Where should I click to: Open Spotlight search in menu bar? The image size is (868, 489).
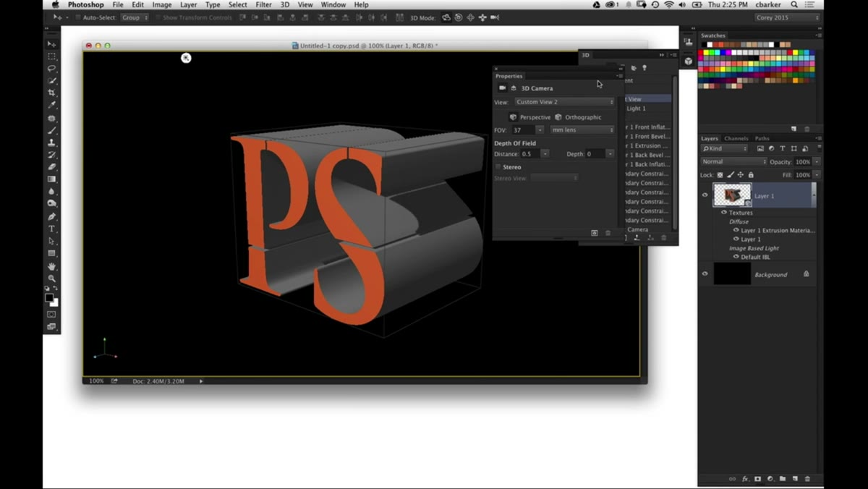point(794,5)
